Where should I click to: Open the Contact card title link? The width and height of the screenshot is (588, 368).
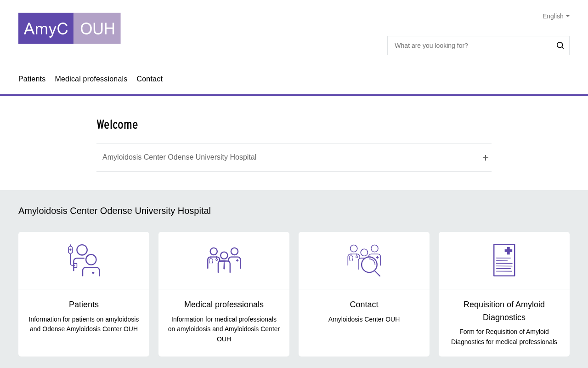364,305
